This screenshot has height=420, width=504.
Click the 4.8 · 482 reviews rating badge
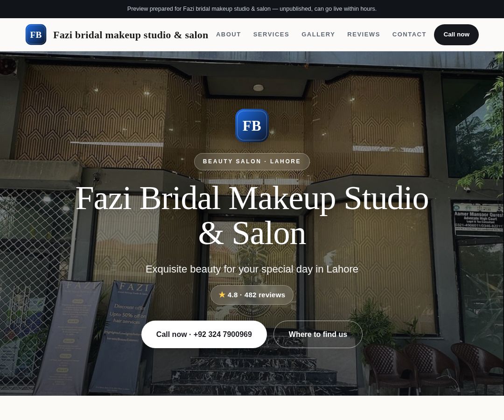(252, 295)
